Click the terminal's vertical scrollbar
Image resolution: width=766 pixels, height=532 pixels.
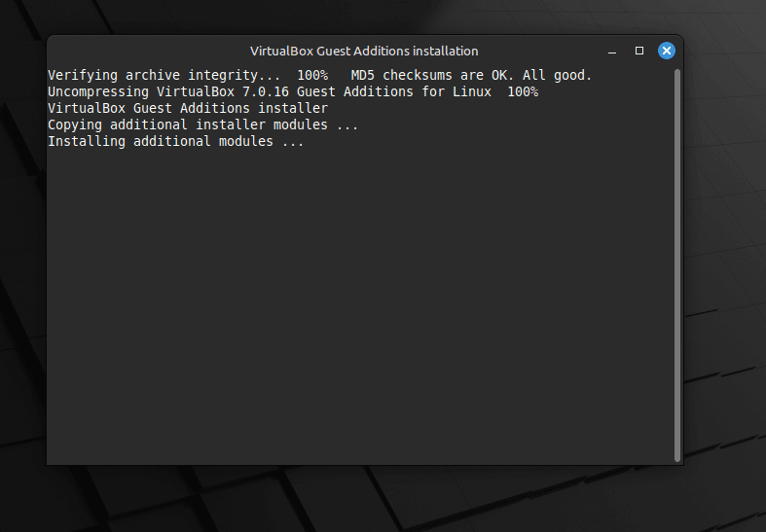(x=677, y=265)
